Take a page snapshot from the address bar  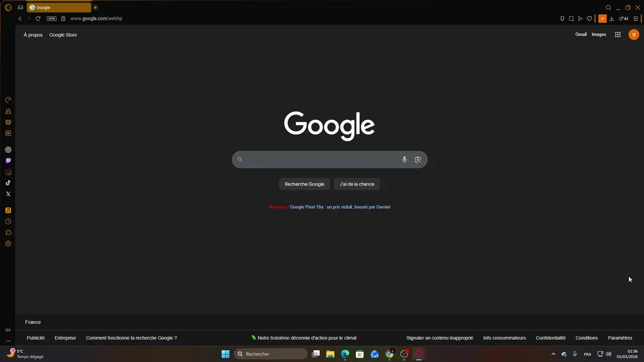(x=571, y=19)
